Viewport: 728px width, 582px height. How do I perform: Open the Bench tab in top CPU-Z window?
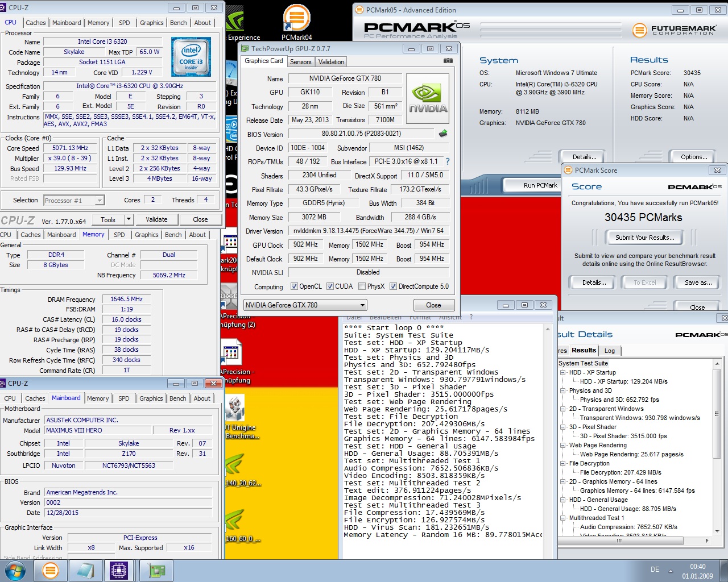[x=178, y=23]
